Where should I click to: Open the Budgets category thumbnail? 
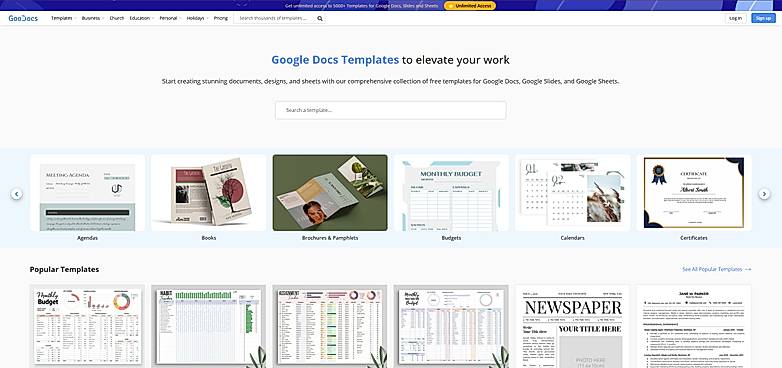(451, 192)
